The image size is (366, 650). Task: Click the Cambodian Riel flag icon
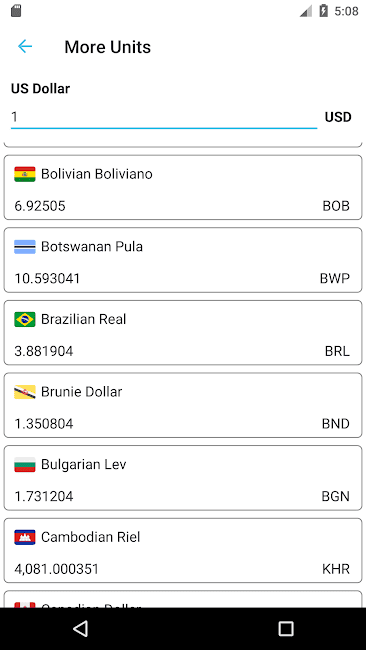pos(25,537)
